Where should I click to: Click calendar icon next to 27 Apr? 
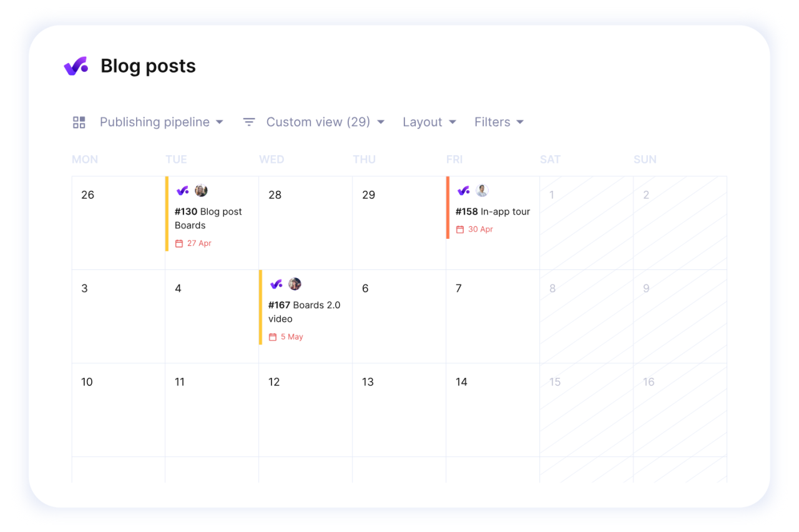point(179,243)
